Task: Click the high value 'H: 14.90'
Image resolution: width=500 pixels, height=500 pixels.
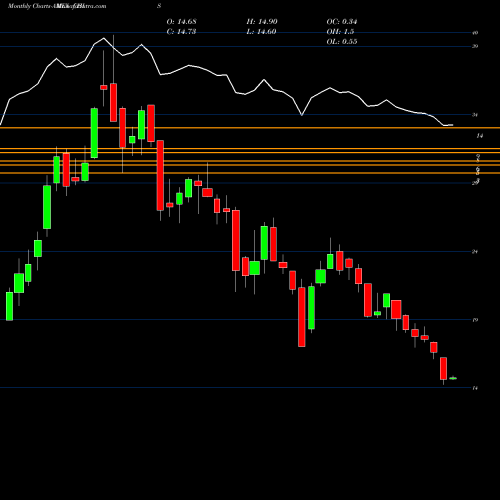Action: [x=262, y=22]
